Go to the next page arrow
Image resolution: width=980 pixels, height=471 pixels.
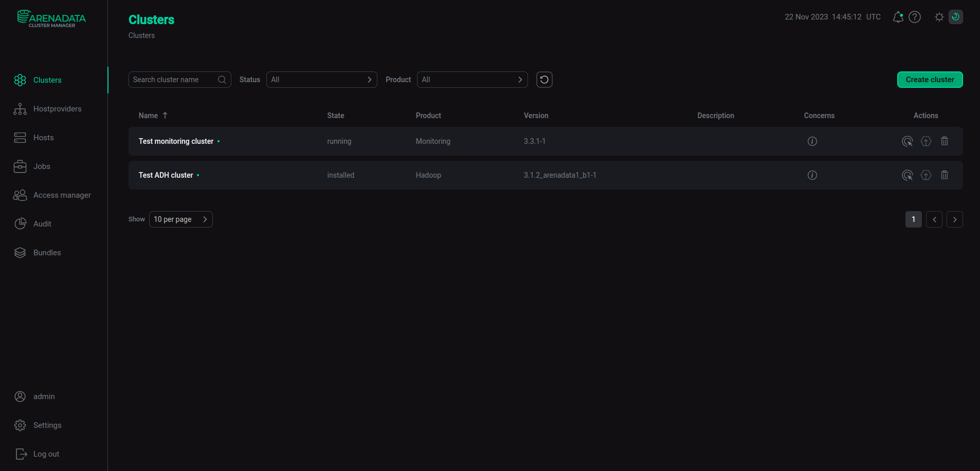tap(955, 219)
